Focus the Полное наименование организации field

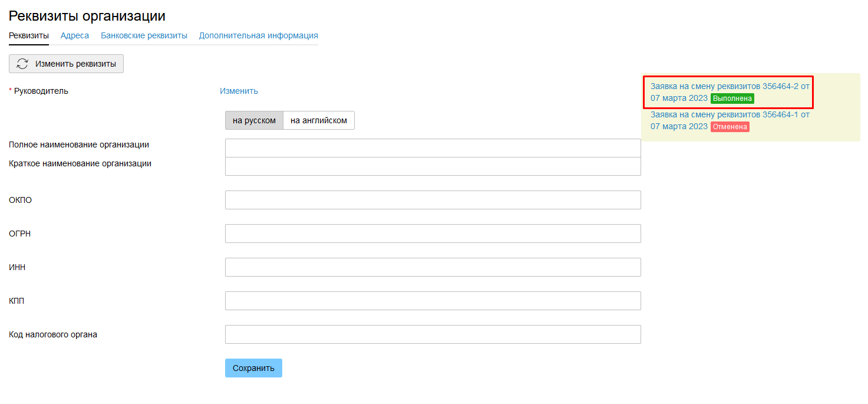(x=433, y=148)
